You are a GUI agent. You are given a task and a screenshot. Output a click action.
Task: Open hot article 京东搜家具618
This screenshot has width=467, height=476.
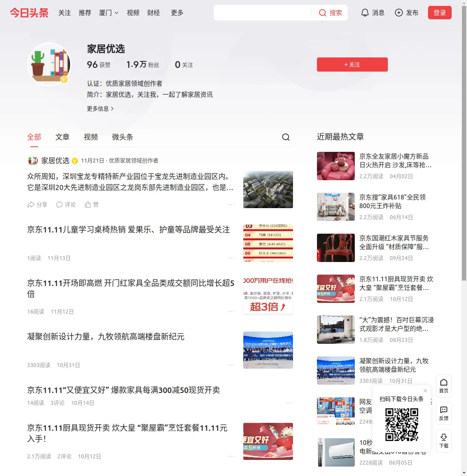click(393, 201)
